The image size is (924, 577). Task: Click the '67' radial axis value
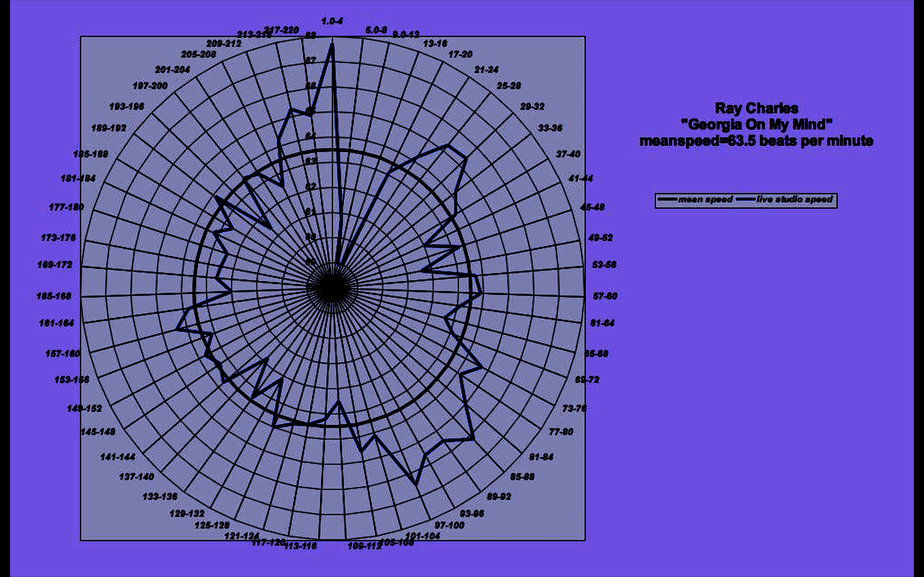point(311,60)
